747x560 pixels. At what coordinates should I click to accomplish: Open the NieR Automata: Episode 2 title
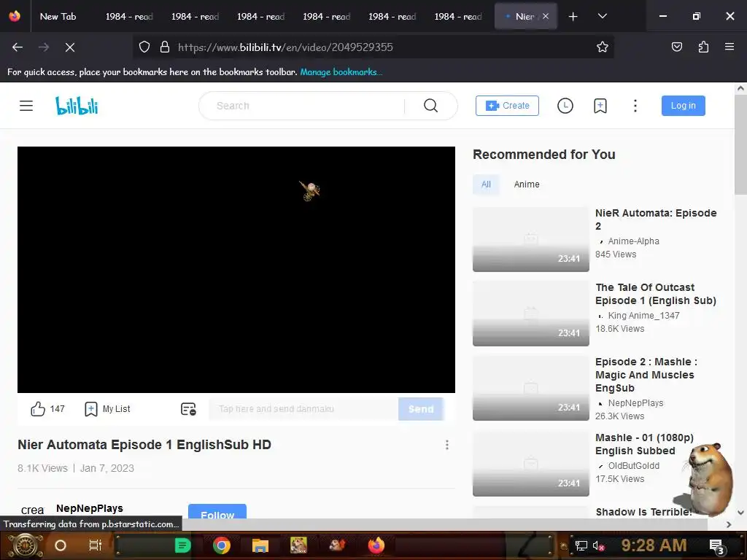coord(656,219)
